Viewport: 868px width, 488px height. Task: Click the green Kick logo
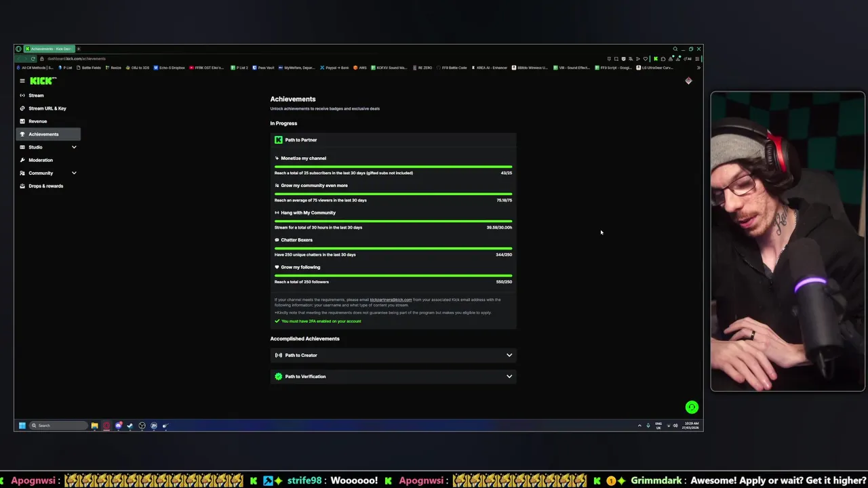coord(43,81)
